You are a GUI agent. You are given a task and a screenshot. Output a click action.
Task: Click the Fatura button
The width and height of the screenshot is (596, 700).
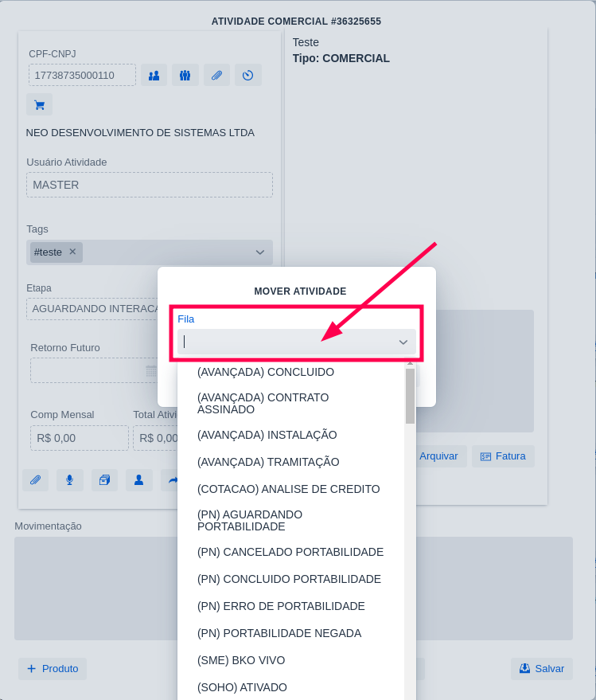click(503, 456)
